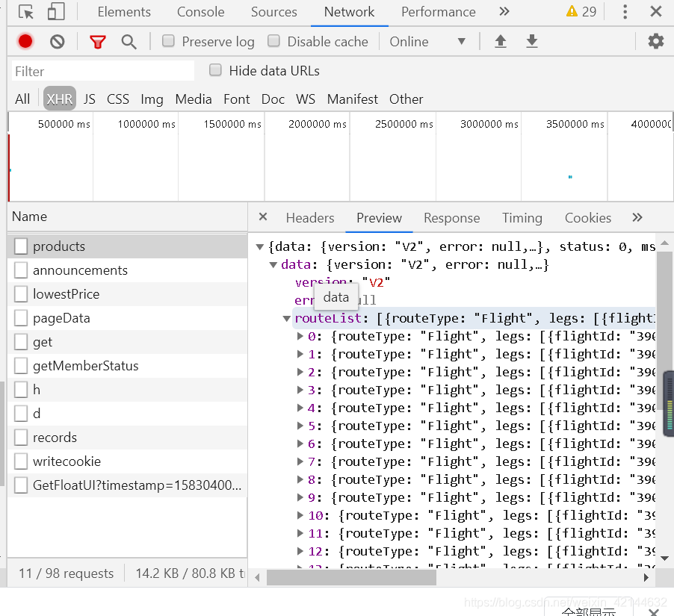Open the warnings count indicator 29
The image size is (674, 616).
pyautogui.click(x=581, y=12)
